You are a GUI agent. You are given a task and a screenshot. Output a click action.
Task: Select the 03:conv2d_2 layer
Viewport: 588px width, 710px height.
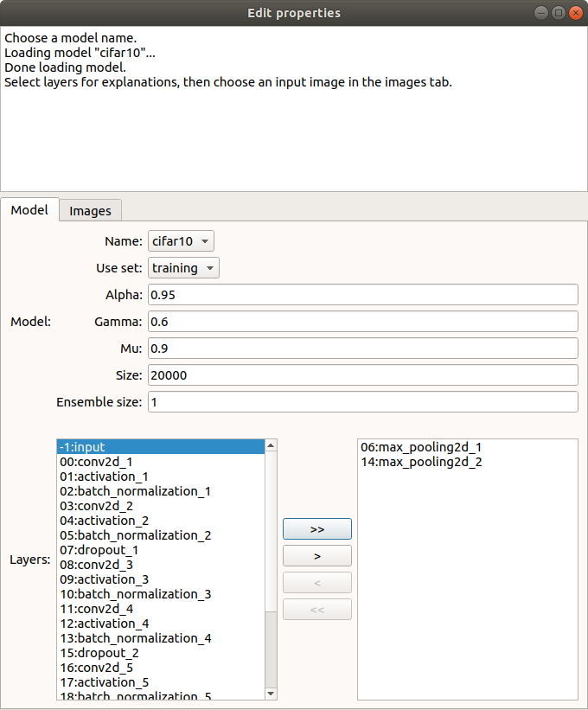pos(161,506)
